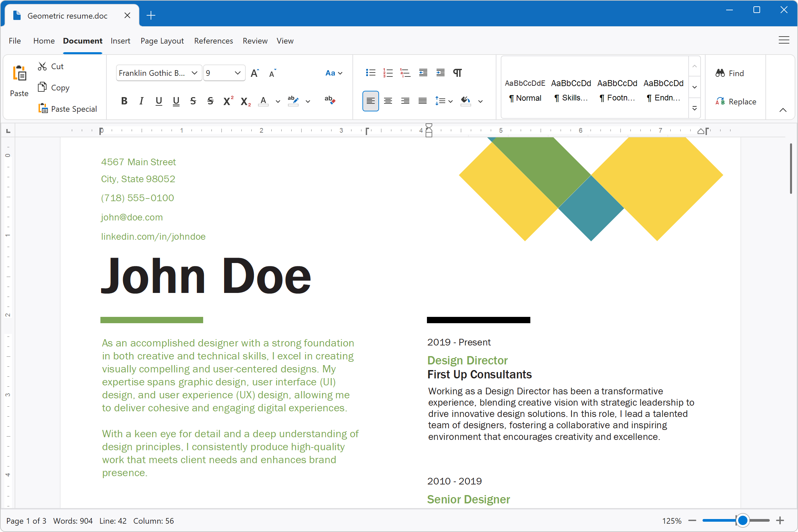798x532 pixels.
Task: Apply superscript to selected text
Action: 228,100
